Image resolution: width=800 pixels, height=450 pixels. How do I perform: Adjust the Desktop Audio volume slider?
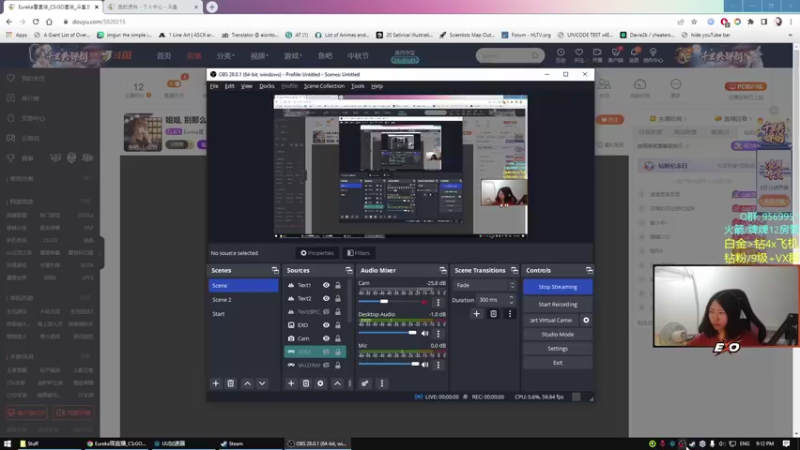coord(388,333)
